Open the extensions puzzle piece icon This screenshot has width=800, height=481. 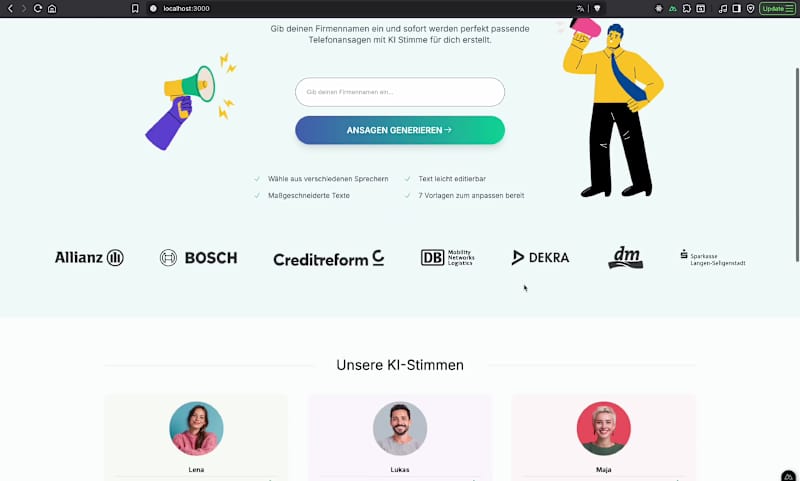(687, 9)
